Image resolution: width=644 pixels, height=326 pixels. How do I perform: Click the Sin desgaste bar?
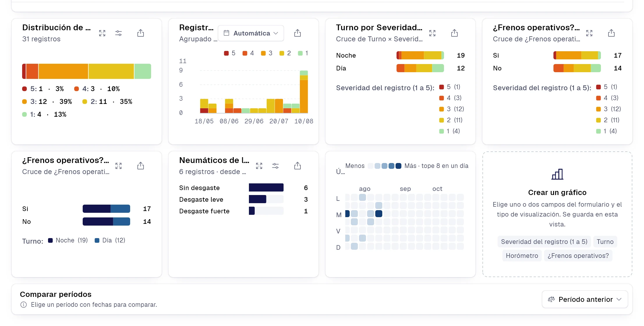tap(266, 188)
